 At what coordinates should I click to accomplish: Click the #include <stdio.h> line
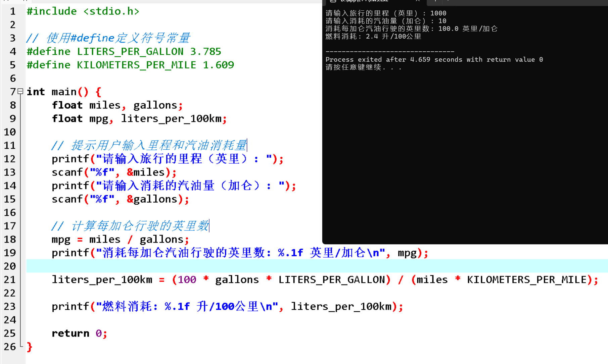[83, 11]
